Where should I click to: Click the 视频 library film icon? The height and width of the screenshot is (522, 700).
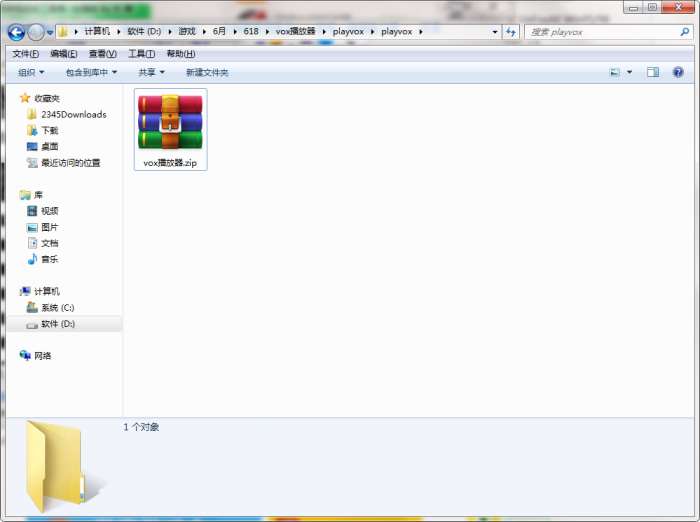tap(32, 211)
